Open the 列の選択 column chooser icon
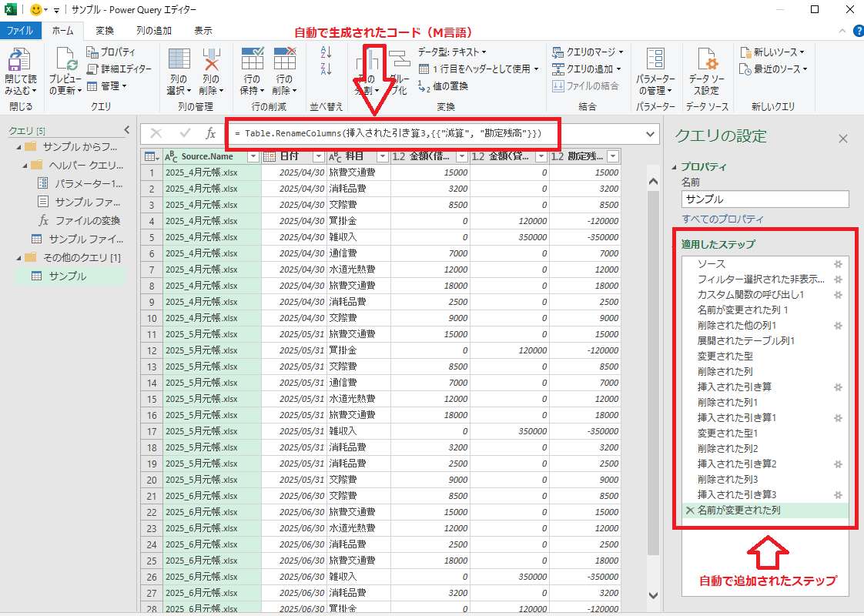864x616 pixels. click(x=179, y=60)
